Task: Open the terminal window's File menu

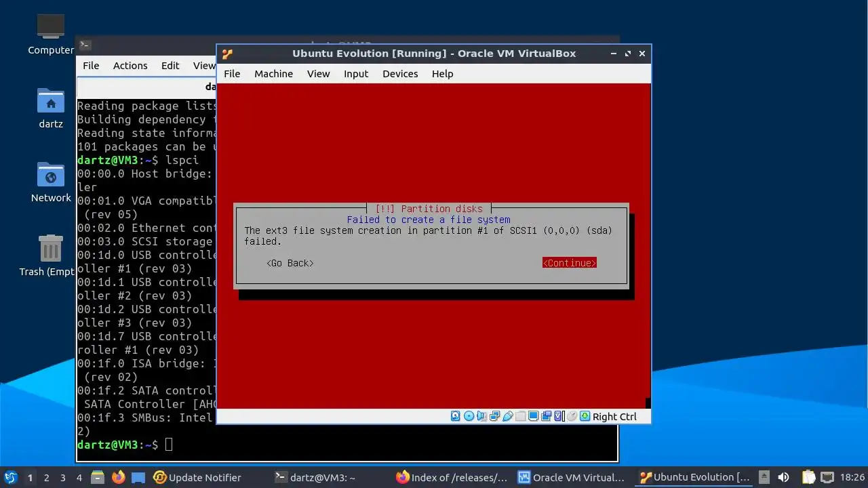Action: click(x=91, y=66)
